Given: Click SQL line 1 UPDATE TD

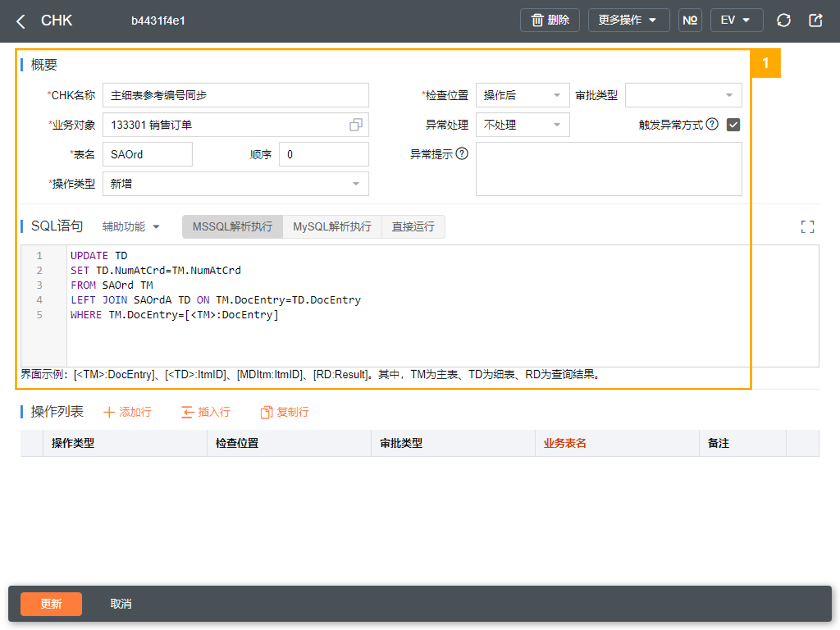Looking at the screenshot, I should pyautogui.click(x=99, y=256).
